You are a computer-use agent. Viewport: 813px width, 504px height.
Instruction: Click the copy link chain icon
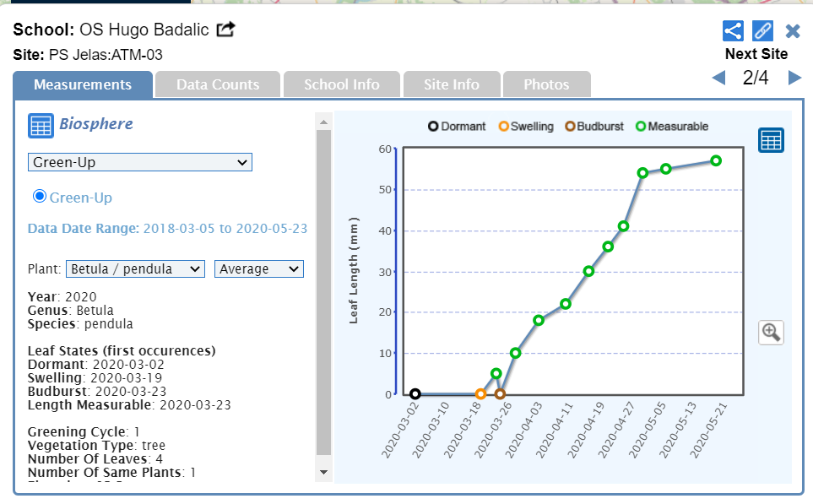762,31
